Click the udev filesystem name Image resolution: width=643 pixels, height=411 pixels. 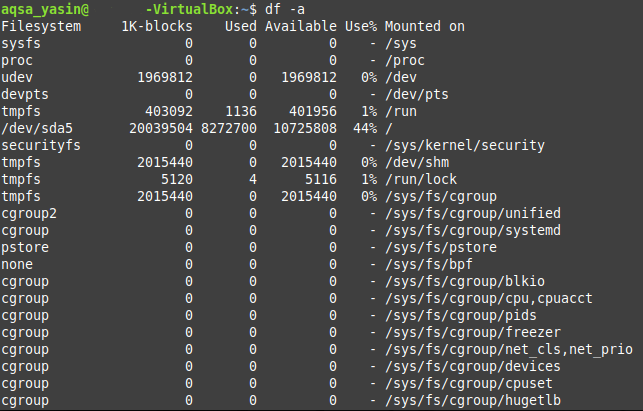point(18,78)
